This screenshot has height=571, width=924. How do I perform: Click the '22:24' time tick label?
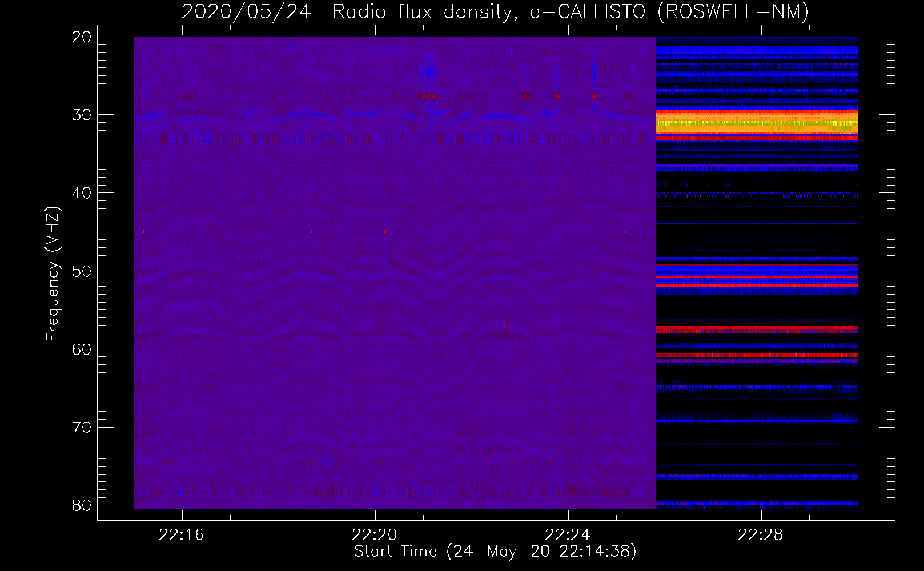(568, 535)
